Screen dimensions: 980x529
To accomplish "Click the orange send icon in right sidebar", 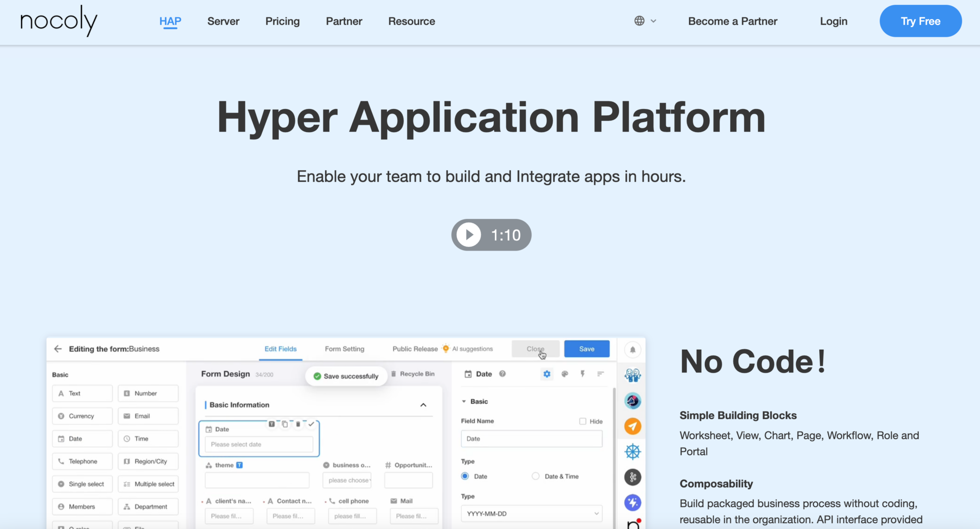I will click(x=632, y=426).
